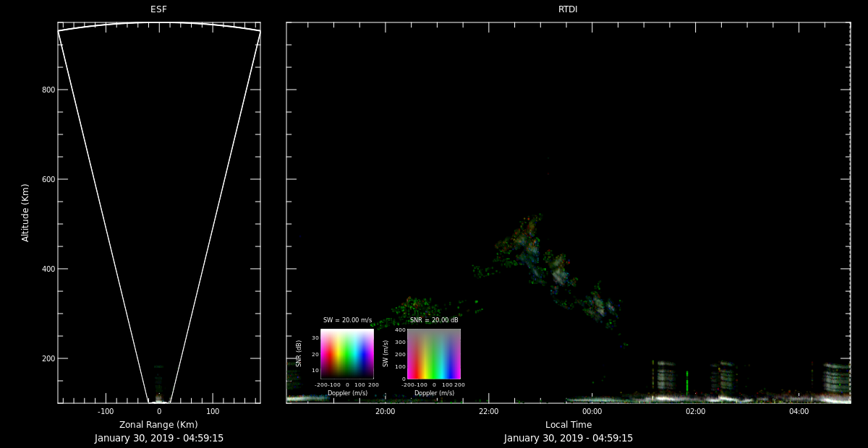Click the ESF plot title
The image size is (868, 448).
(158, 9)
